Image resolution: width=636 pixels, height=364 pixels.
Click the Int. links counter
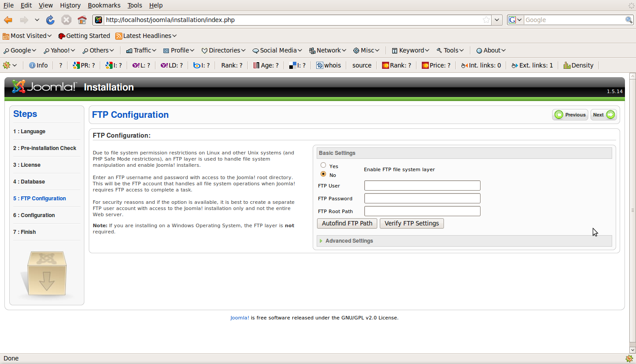[x=481, y=65]
